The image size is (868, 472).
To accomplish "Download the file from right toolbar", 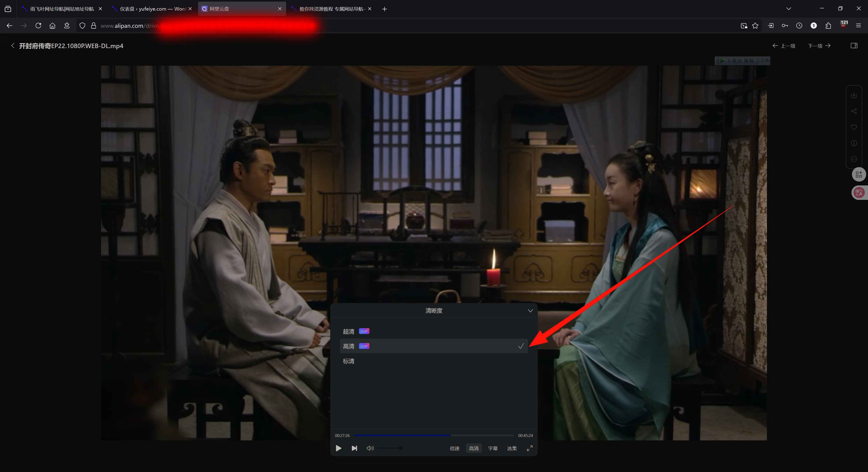I will [x=854, y=95].
